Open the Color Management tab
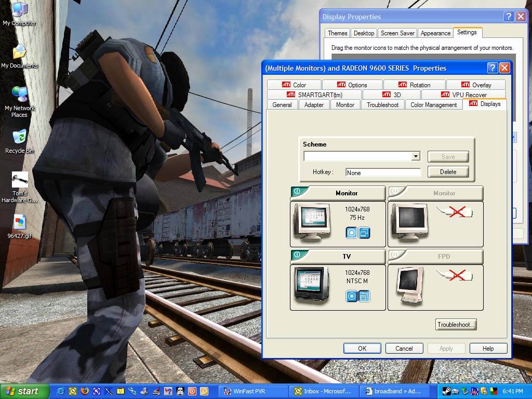Screen dimensions: 532x399 (x=434, y=105)
